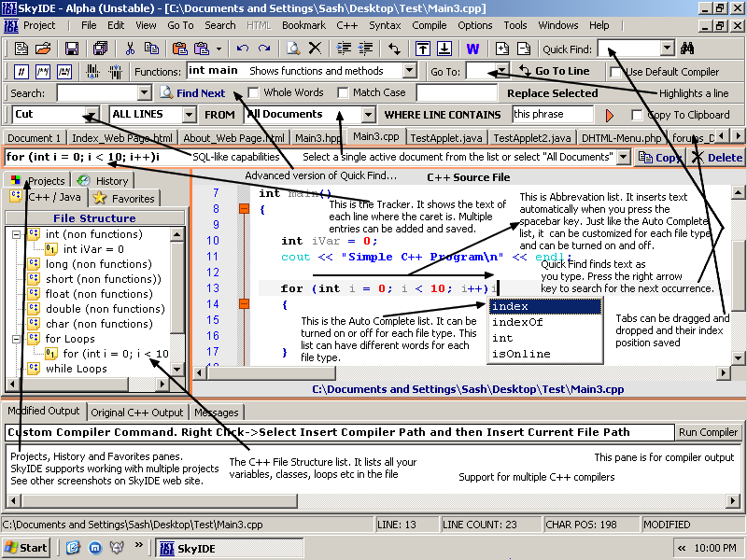Click the Quick Find input field

point(627,48)
